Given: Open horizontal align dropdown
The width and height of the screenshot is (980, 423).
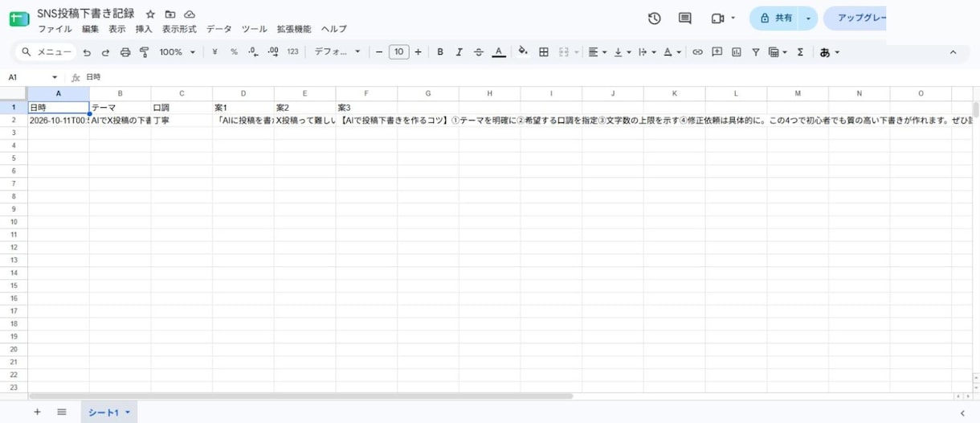Looking at the screenshot, I should 597,52.
